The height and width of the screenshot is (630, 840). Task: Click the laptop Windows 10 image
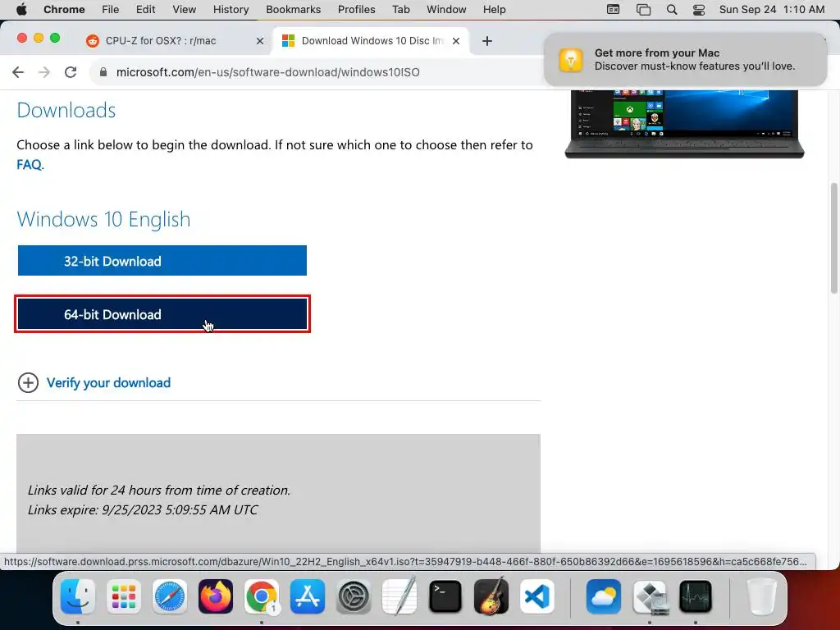[684, 125]
